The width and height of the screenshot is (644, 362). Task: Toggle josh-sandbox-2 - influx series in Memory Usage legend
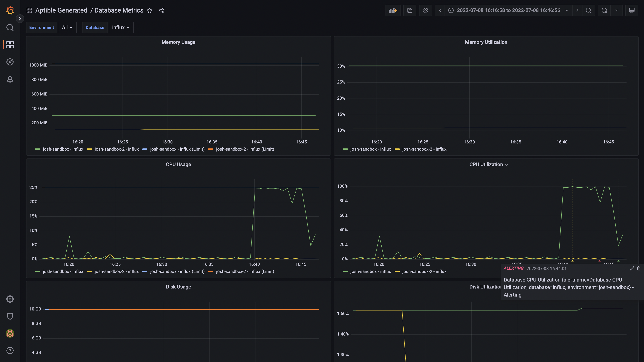(116, 149)
